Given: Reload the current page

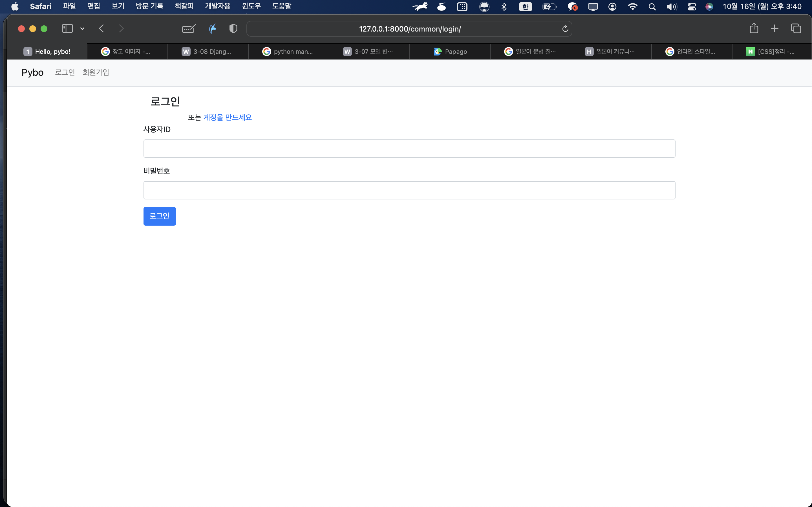Looking at the screenshot, I should [565, 29].
